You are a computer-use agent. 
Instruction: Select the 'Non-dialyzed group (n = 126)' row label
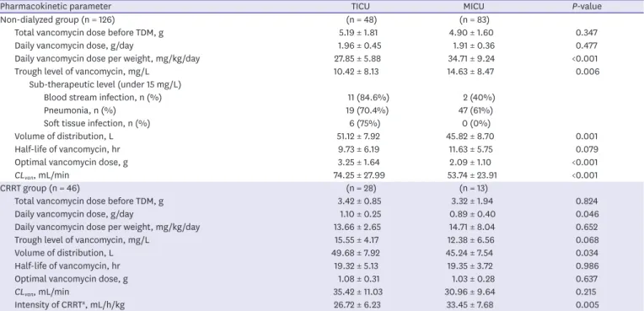point(57,19)
